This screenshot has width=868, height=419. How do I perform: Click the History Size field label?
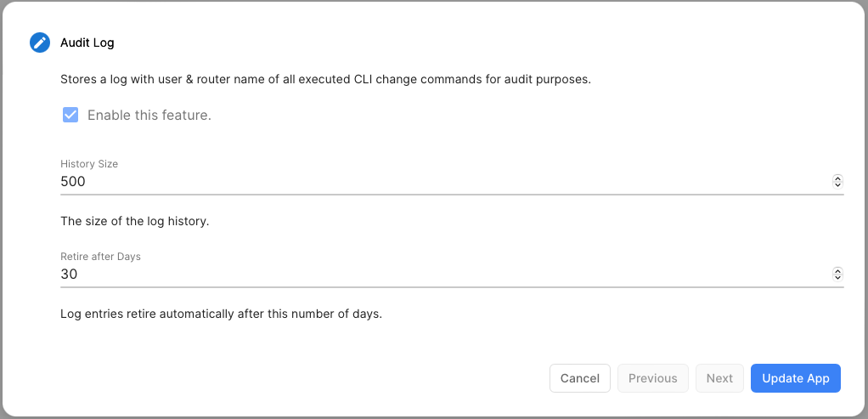pos(89,163)
